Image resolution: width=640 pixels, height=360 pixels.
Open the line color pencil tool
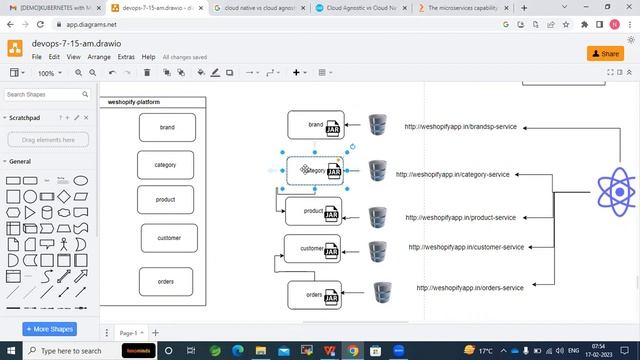click(x=215, y=73)
